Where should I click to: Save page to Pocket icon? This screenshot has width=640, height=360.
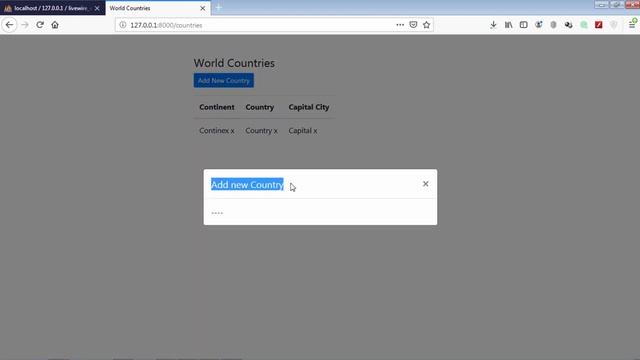413,25
